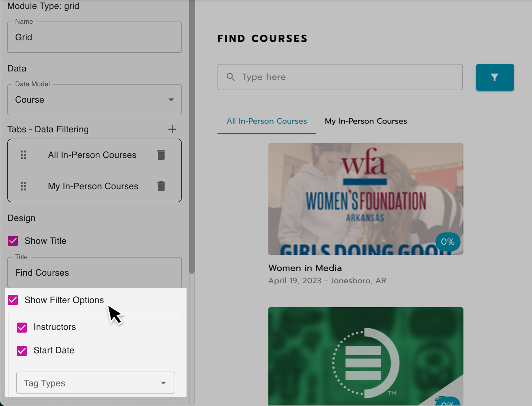Select the All In-Person Courses tab

pyautogui.click(x=267, y=121)
